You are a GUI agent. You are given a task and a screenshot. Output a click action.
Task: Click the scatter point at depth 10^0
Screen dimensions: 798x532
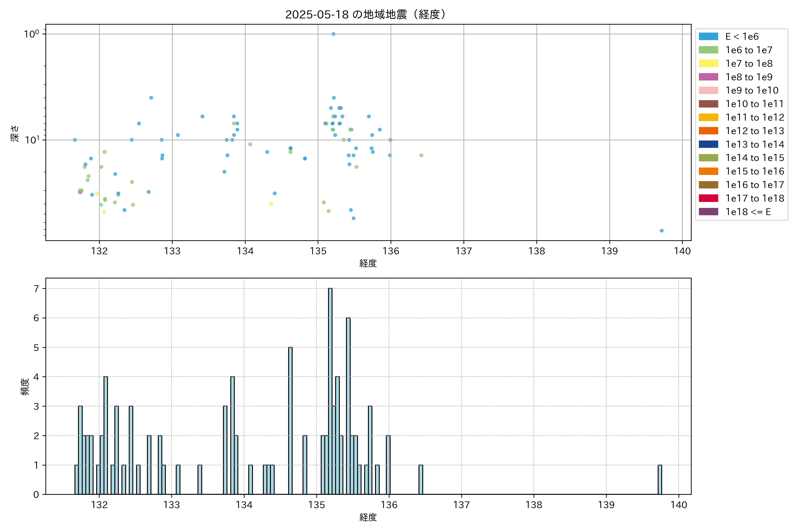point(333,34)
